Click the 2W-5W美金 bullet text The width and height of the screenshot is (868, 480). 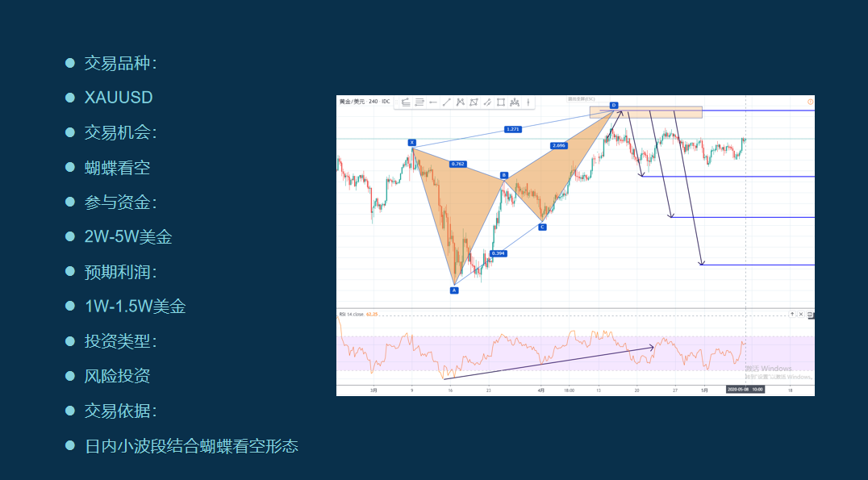pyautogui.click(x=128, y=237)
